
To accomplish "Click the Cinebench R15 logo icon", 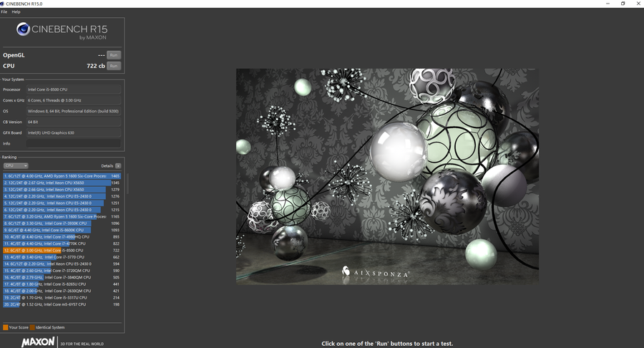I will [x=23, y=29].
